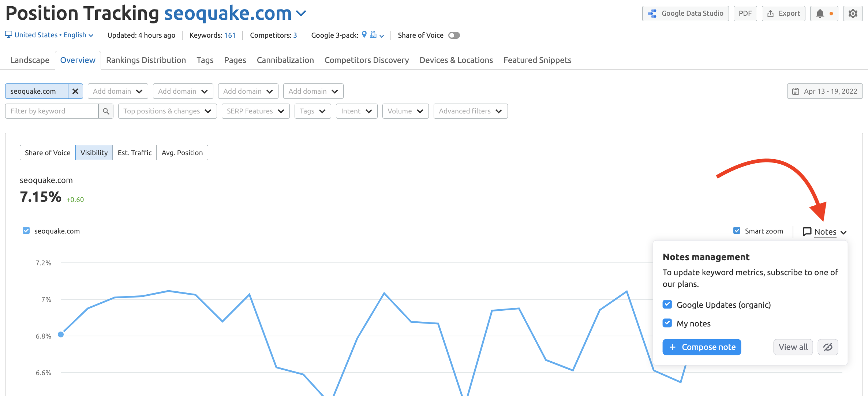Screen dimensions: 868x396
Task: Toggle the Share of Voice switch
Action: (454, 35)
